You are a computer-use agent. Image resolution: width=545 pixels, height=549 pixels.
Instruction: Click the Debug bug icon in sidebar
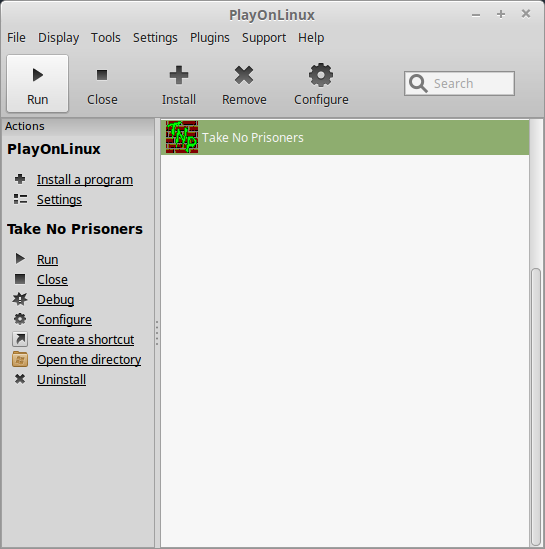click(x=20, y=299)
